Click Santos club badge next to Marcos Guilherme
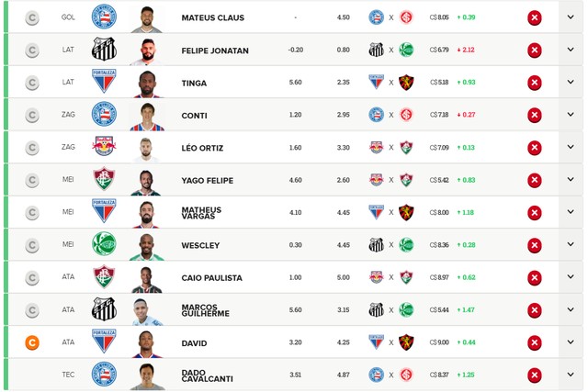Viewport: 588px width, 392px height. 104,309
